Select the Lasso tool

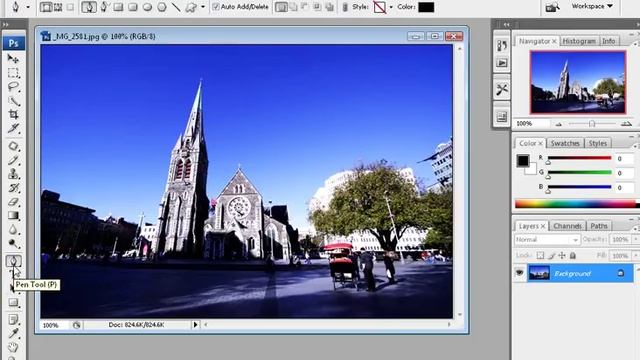(x=13, y=87)
